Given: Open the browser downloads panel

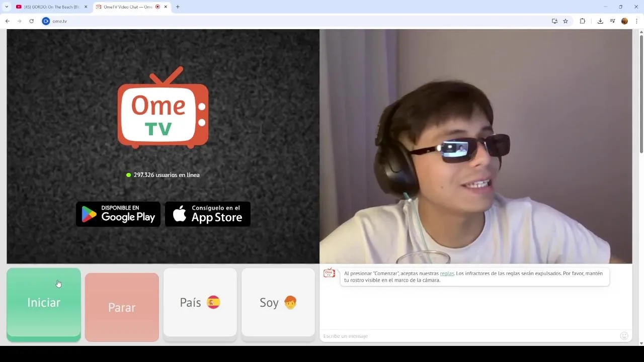Looking at the screenshot, I should pyautogui.click(x=600, y=21).
